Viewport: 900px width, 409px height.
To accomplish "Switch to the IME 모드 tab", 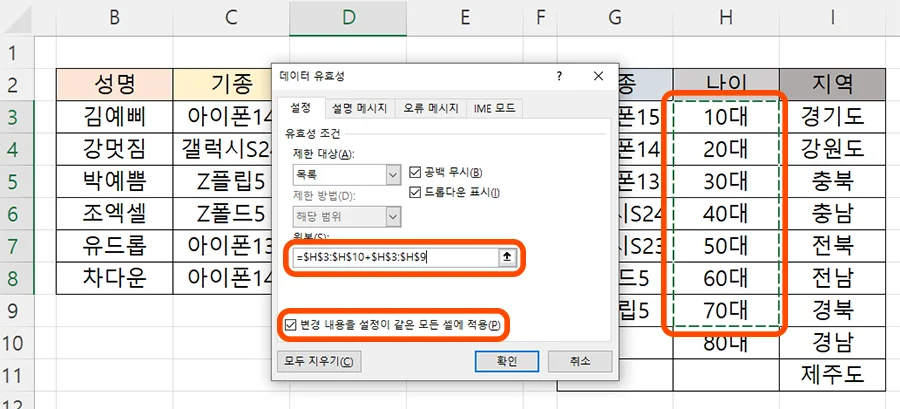I will tap(494, 108).
